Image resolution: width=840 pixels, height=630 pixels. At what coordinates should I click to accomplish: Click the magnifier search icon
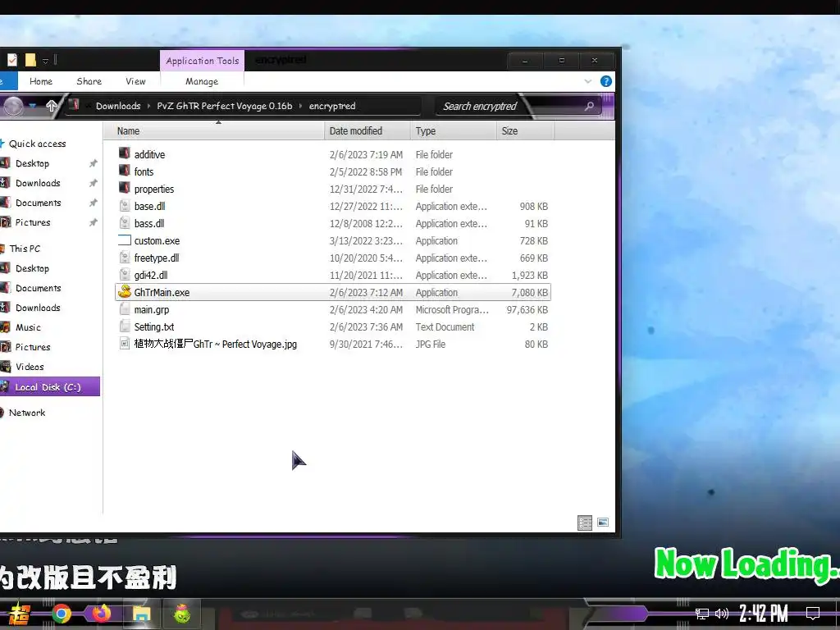[589, 106]
